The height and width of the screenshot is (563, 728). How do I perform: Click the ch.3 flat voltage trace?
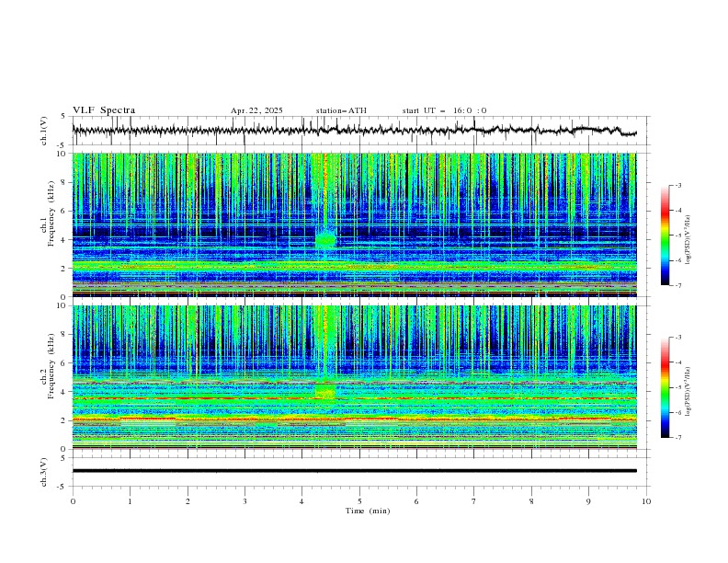coord(354,471)
